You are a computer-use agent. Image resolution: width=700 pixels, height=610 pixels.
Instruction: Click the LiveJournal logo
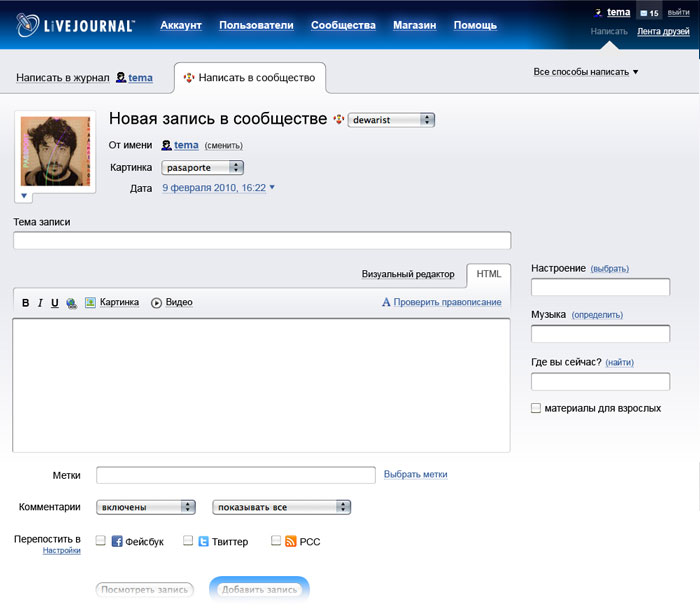click(x=75, y=25)
